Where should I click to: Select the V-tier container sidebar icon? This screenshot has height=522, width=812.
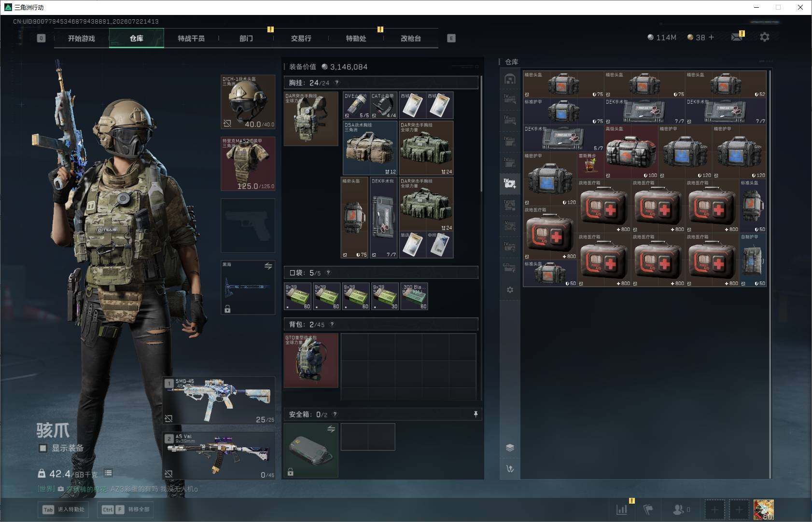[x=510, y=226]
